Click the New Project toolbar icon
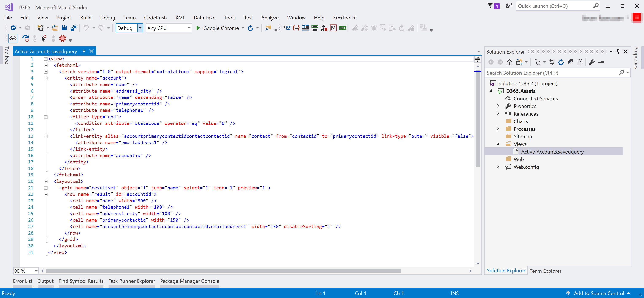This screenshot has width=644, height=298. tap(40, 28)
